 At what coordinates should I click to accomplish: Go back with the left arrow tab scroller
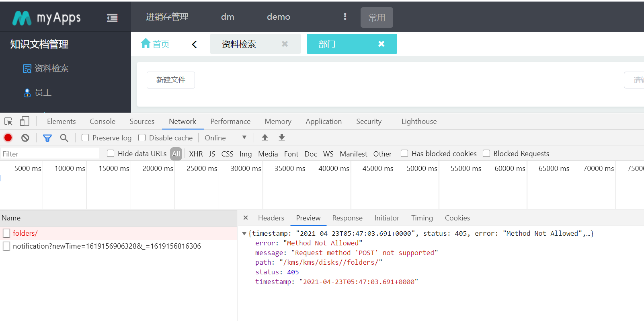(194, 44)
